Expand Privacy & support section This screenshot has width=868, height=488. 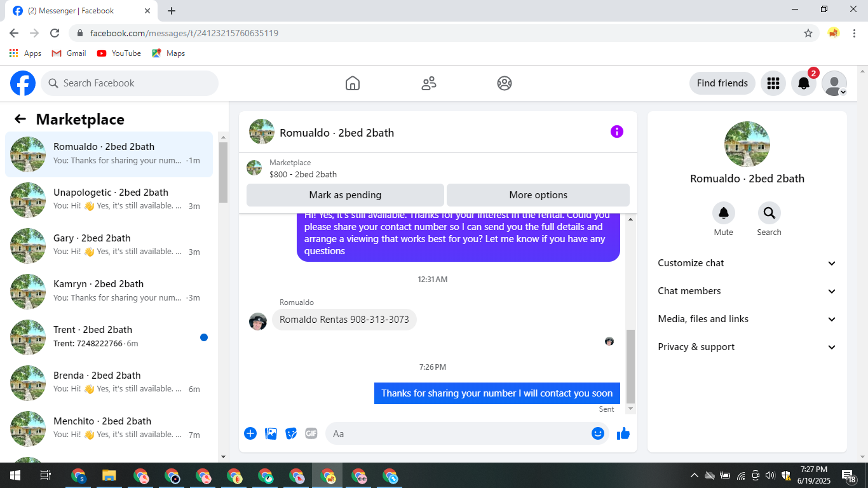point(747,347)
